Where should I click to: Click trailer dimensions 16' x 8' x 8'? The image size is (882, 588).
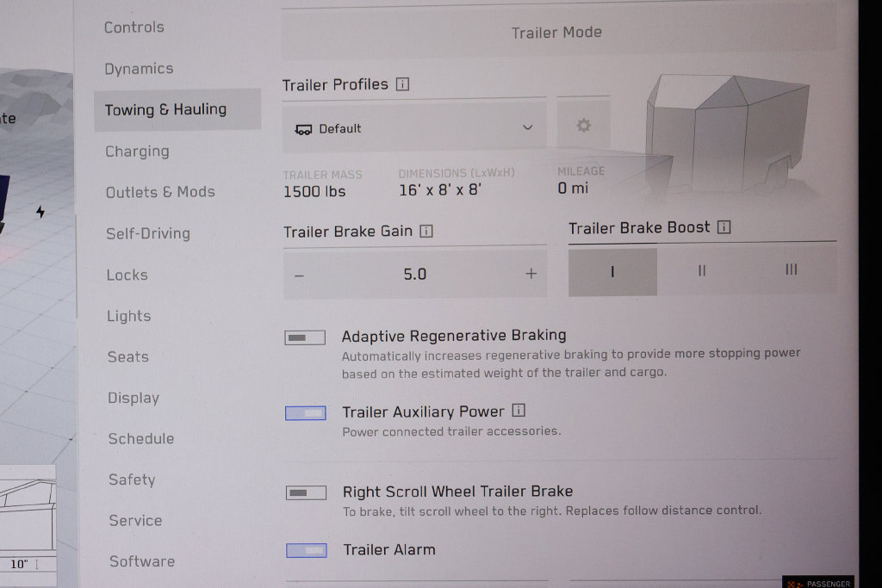point(440,190)
